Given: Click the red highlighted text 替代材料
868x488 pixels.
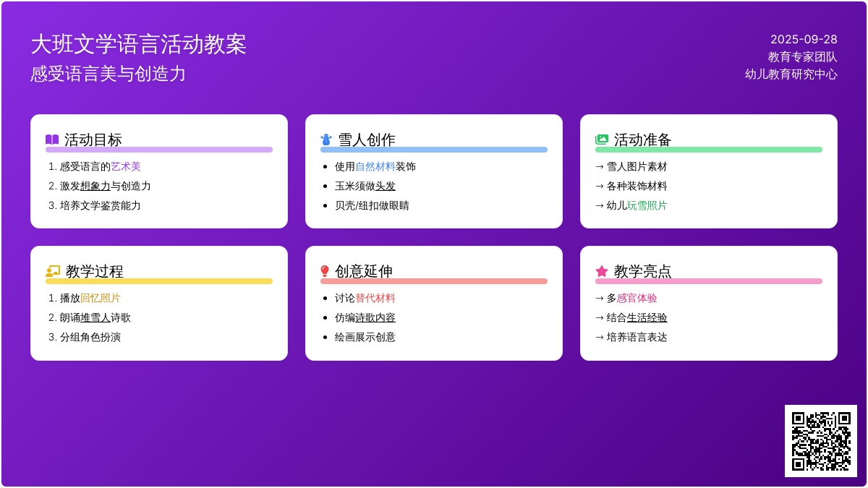Looking at the screenshot, I should (x=375, y=298).
